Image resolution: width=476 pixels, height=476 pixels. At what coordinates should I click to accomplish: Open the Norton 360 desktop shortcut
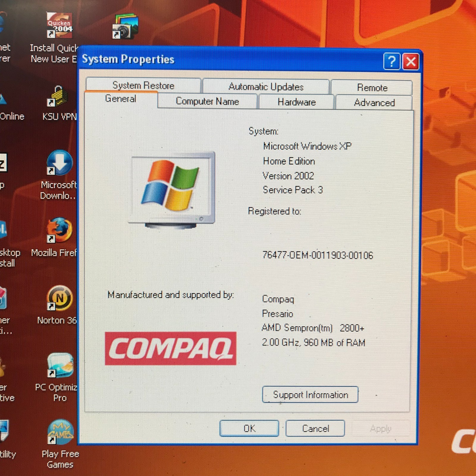(x=59, y=298)
